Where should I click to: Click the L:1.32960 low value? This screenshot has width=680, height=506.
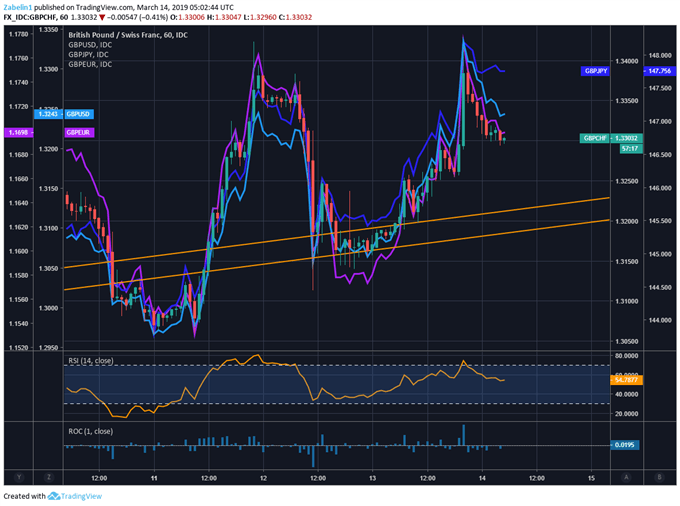pyautogui.click(x=260, y=17)
